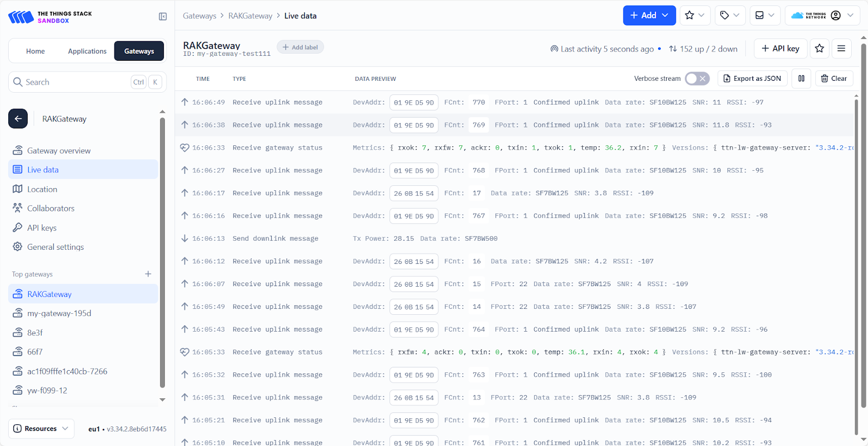The width and height of the screenshot is (868, 446).
Task: Toggle the Verbose stream switch
Action: tap(697, 79)
